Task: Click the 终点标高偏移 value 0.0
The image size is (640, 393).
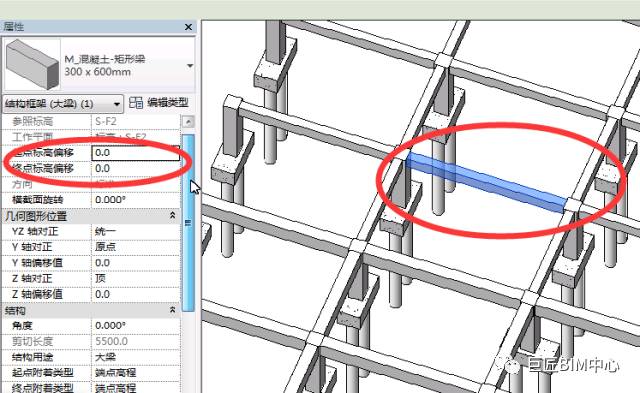Action: pos(136,169)
